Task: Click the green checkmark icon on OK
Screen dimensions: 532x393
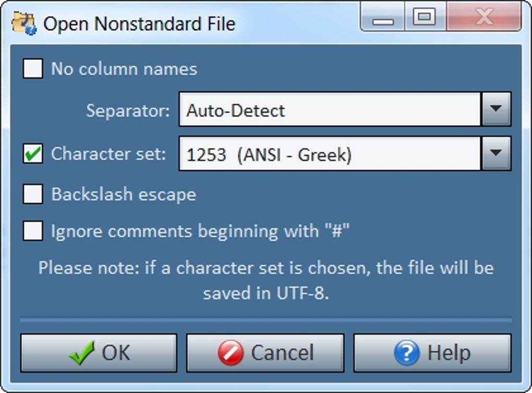Action: tap(81, 353)
